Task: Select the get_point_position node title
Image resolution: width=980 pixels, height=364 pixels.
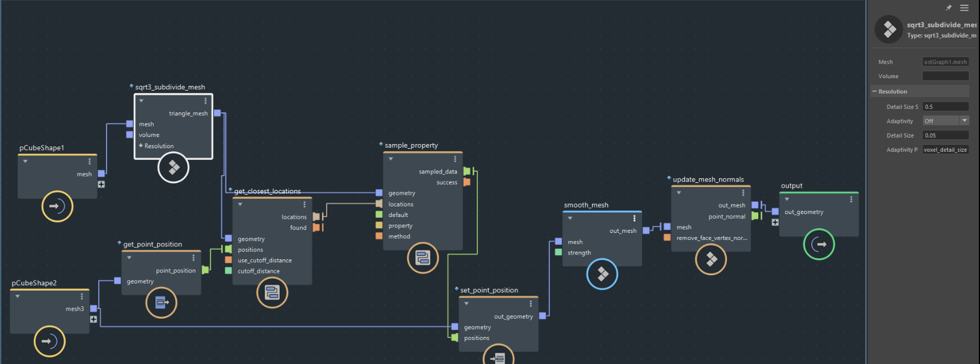Action: 152,245
